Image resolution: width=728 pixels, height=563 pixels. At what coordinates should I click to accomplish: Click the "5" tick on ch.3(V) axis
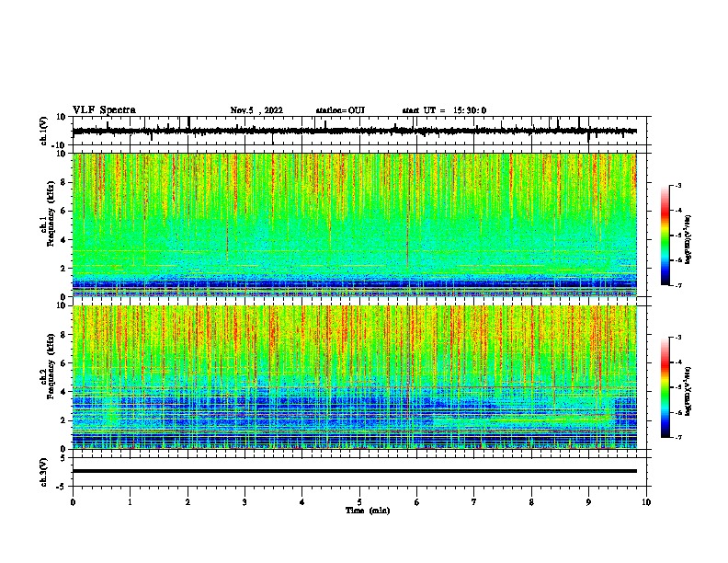click(63, 457)
